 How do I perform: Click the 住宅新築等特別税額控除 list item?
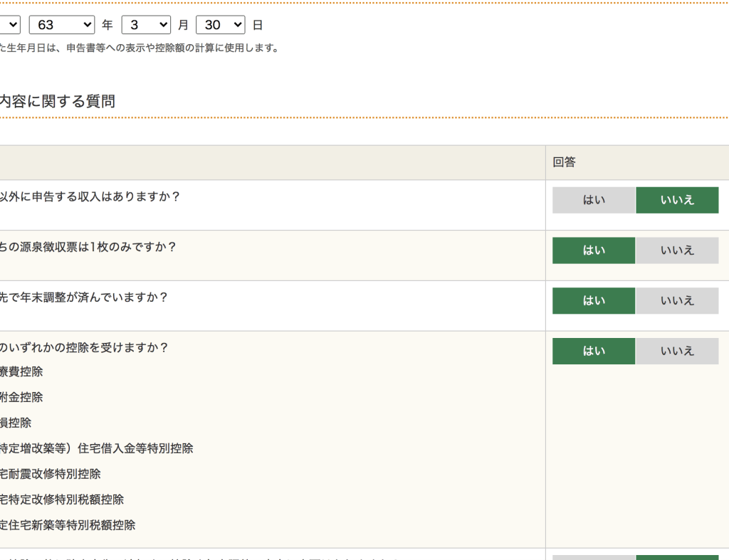point(68,525)
